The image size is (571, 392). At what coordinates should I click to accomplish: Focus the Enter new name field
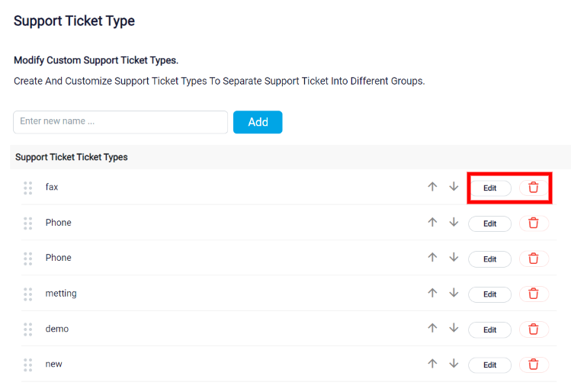[x=120, y=122]
